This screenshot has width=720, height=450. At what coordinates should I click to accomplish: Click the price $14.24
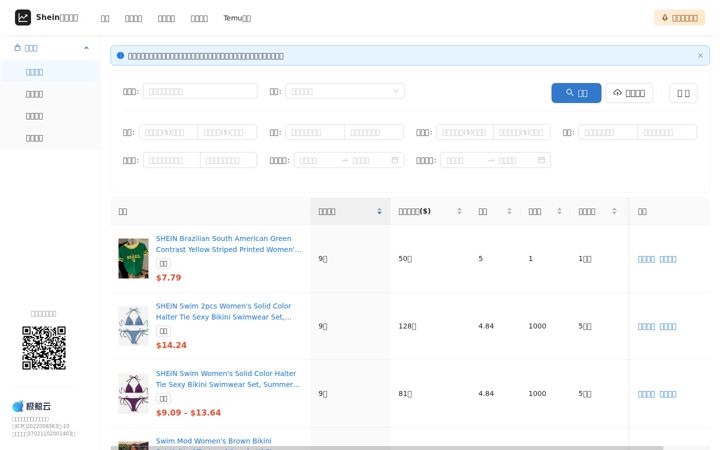(x=171, y=345)
